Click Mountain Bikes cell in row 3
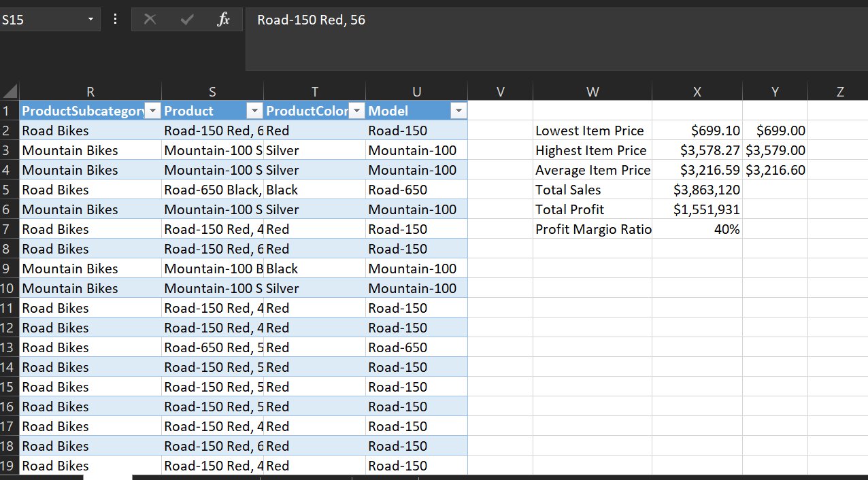 (90, 150)
